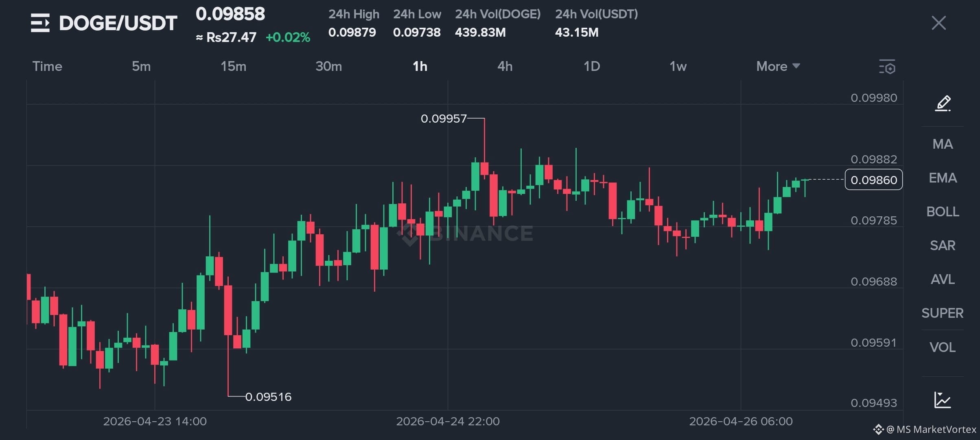Image resolution: width=980 pixels, height=440 pixels.
Task: Click the Rs27.47 converted price
Action: pos(226,37)
